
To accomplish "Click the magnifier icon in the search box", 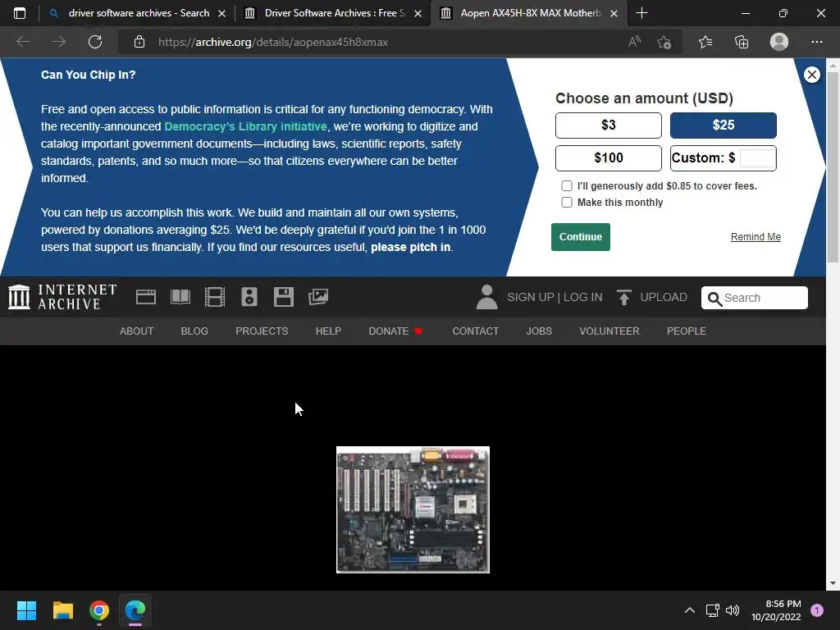I will coord(714,299).
